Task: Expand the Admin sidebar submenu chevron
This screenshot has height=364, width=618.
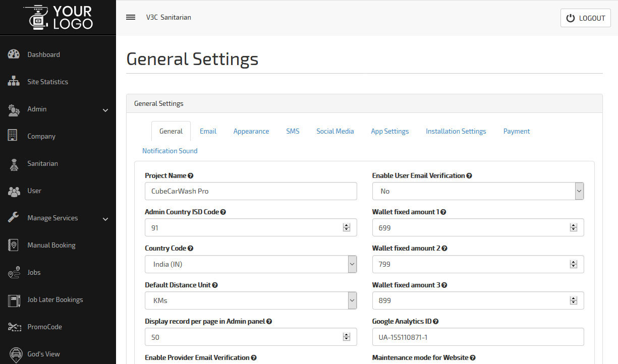Action: [x=105, y=110]
